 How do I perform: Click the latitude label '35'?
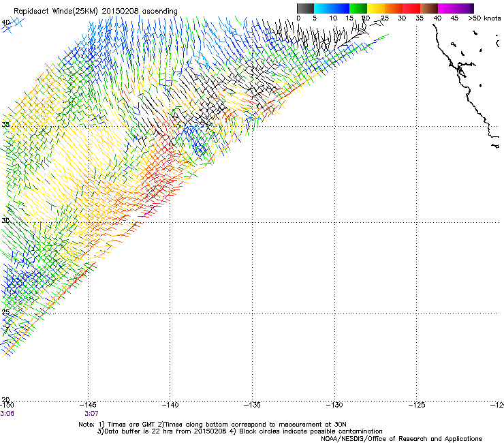pos(5,124)
